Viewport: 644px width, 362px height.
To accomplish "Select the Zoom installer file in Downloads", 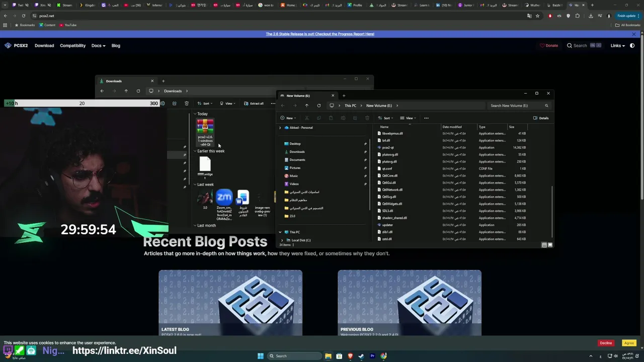I will (x=224, y=205).
